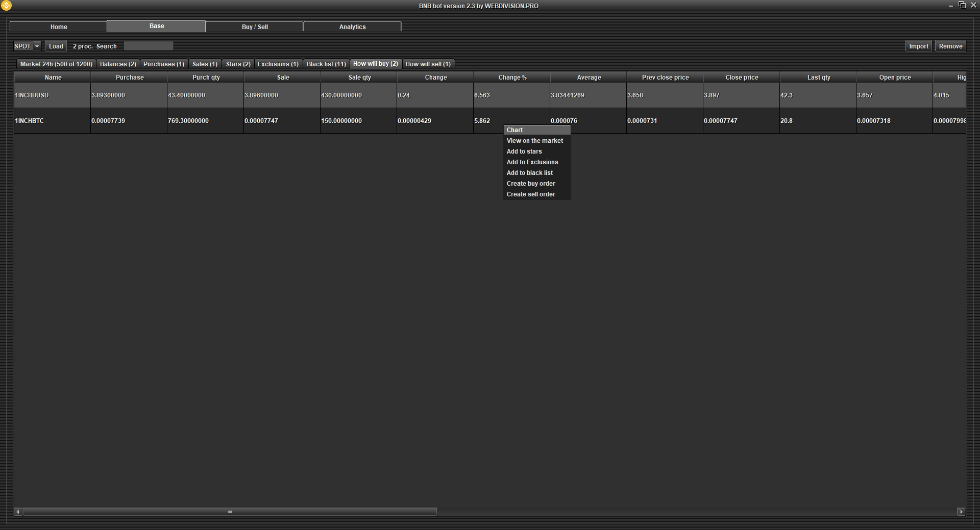Click Create buy order in context menu

point(531,184)
